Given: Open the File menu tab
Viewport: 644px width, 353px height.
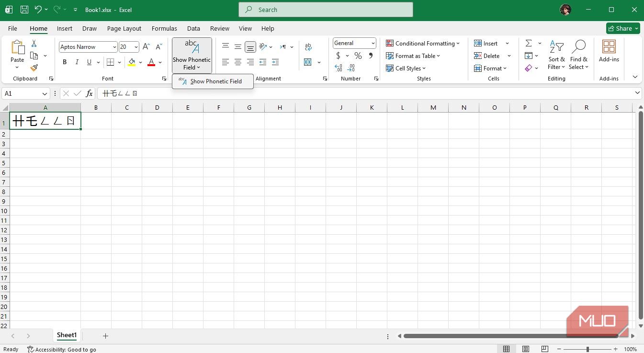Looking at the screenshot, I should coord(12,29).
